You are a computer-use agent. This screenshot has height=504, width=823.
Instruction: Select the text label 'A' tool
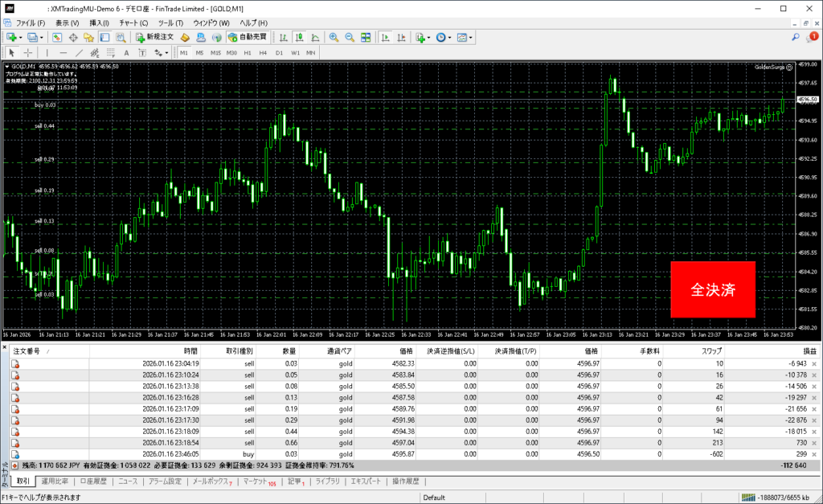(x=126, y=52)
